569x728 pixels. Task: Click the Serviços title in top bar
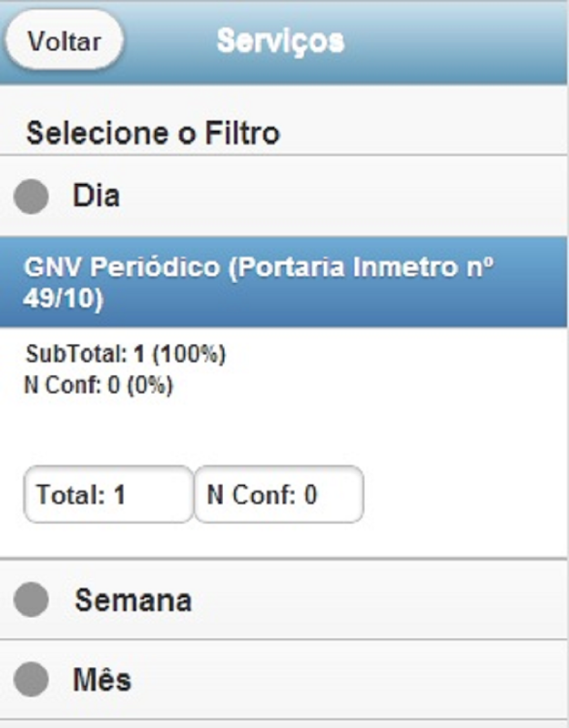280,41
